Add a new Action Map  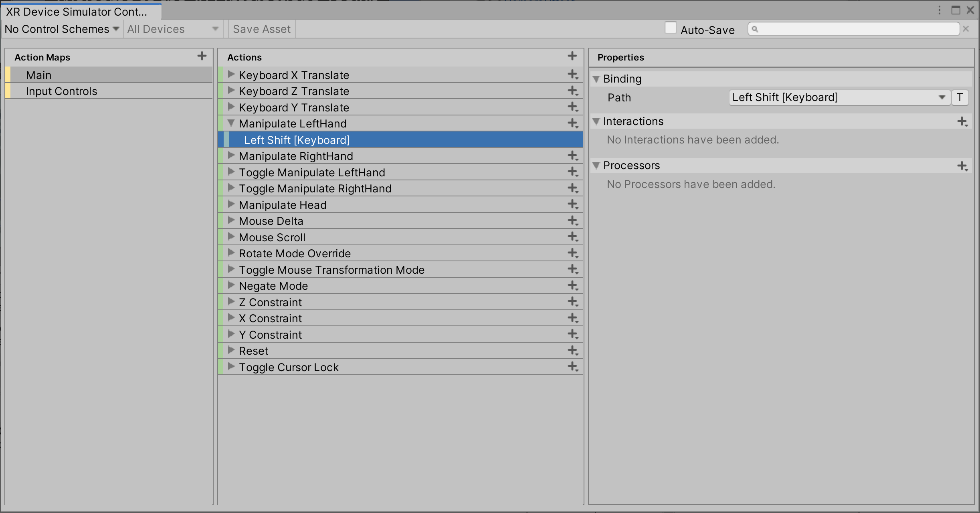202,56
